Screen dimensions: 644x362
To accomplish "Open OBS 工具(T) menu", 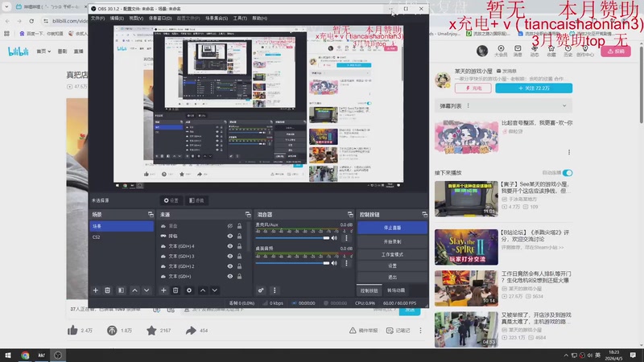I will tap(240, 18).
